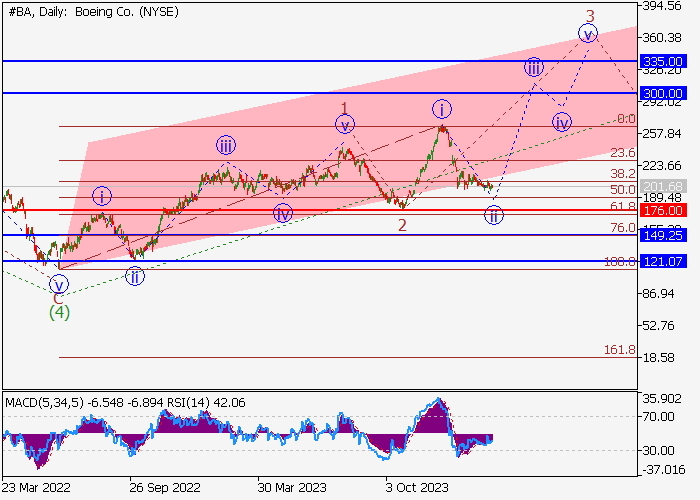The image size is (700, 500).
Task: Click the 394.56 price axis value
Action: pyautogui.click(x=662, y=6)
